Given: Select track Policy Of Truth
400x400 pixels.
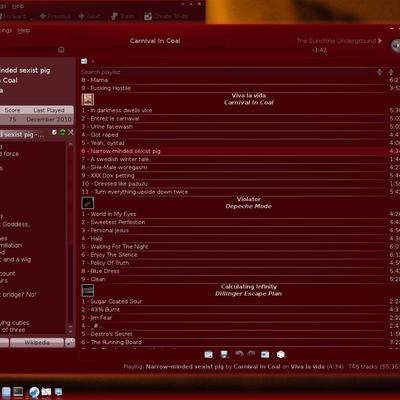Looking at the screenshot, I should [x=240, y=263].
